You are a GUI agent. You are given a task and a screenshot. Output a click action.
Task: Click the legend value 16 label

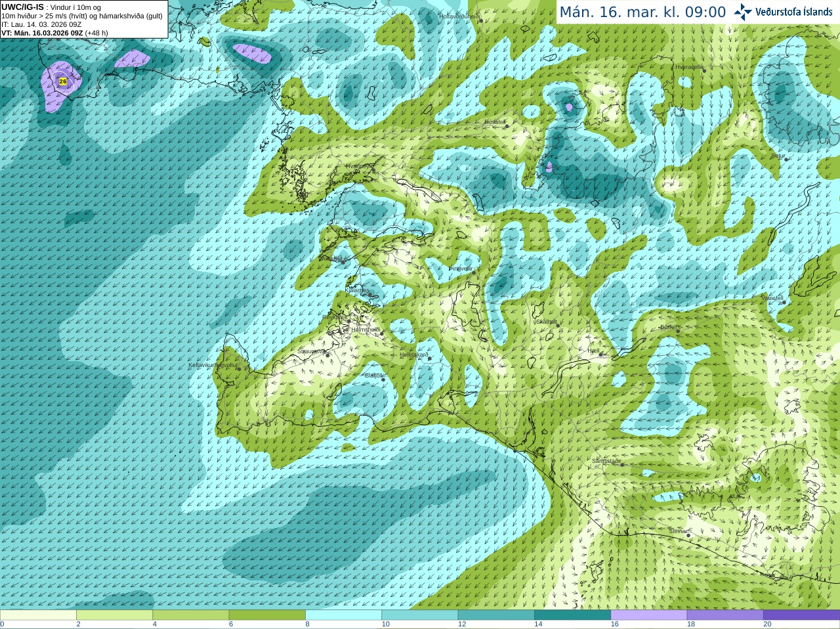pyautogui.click(x=615, y=624)
